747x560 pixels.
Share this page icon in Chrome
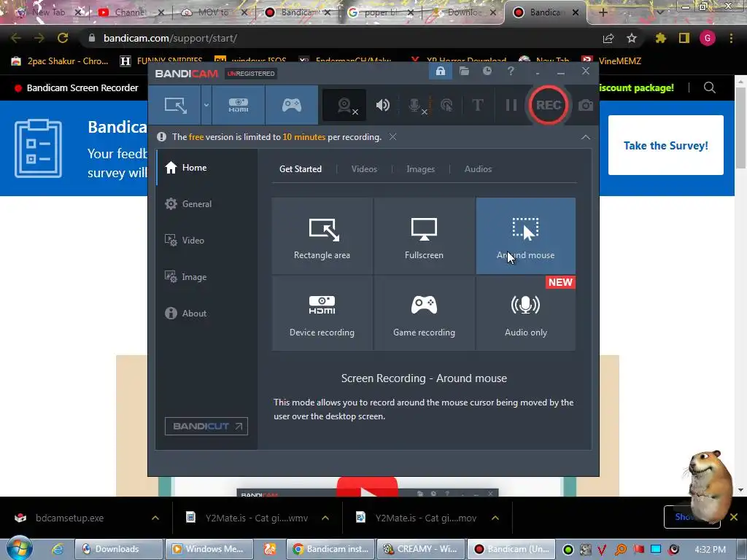(x=608, y=38)
